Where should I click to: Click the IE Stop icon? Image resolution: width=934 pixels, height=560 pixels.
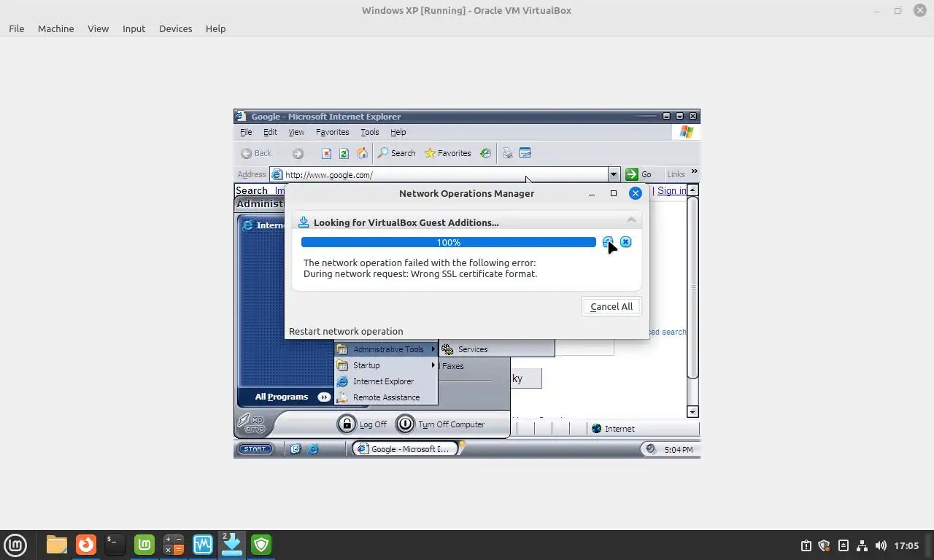326,153
